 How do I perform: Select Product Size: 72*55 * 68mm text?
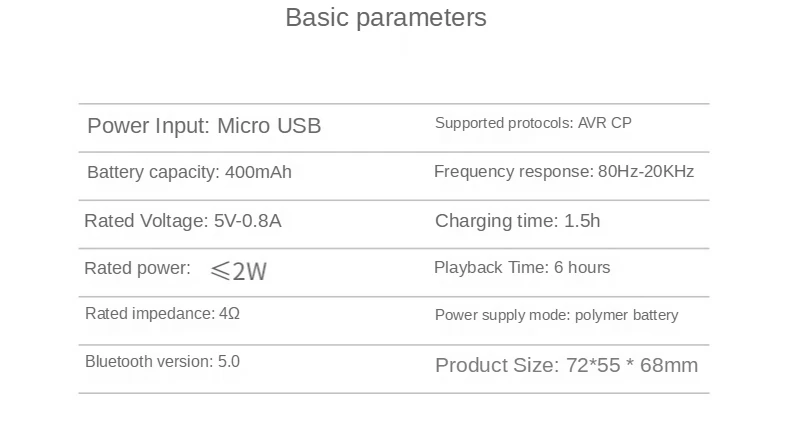567,365
